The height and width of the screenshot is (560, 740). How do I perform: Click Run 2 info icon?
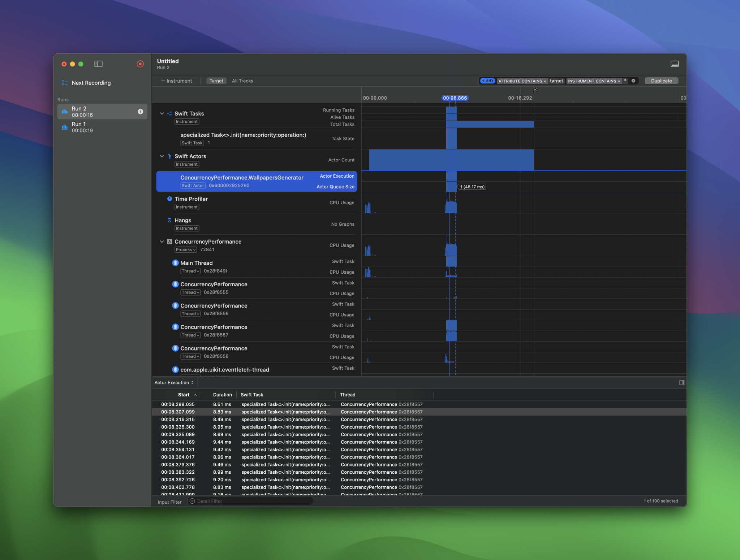click(x=140, y=112)
